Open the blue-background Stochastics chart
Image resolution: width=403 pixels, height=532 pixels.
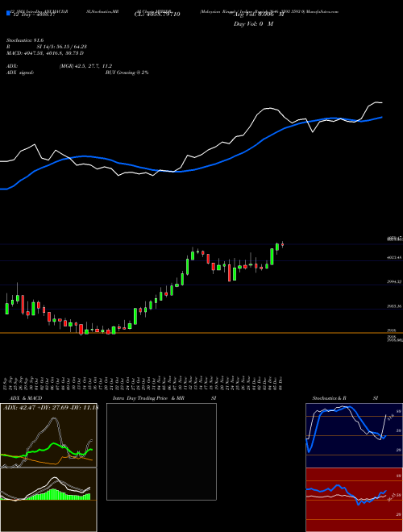pos(354,435)
